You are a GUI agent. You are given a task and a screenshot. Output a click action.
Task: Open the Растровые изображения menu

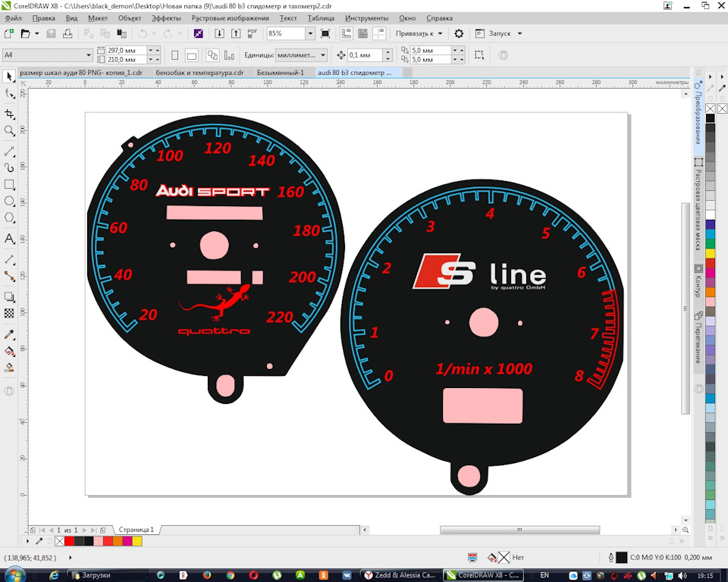pyautogui.click(x=230, y=18)
